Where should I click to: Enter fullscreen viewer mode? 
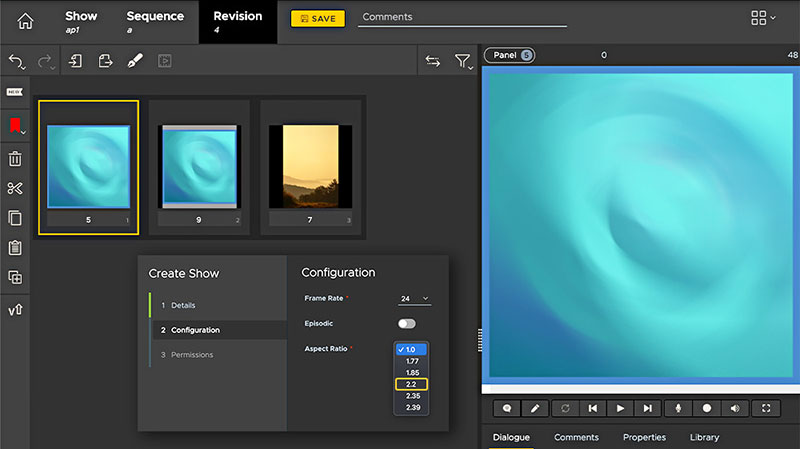click(x=766, y=408)
